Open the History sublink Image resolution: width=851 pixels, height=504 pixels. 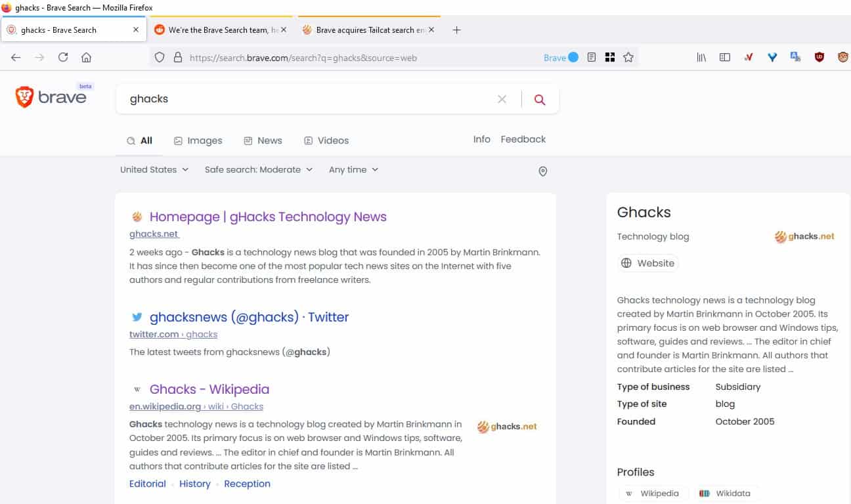click(x=195, y=484)
